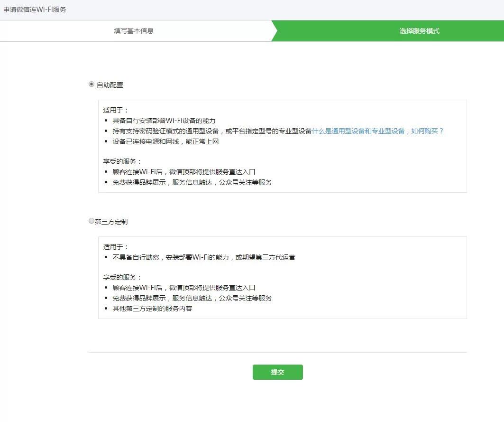Click the 设备已连接电源和网线，能正常上网 line
504x422 pixels.
(x=165, y=141)
